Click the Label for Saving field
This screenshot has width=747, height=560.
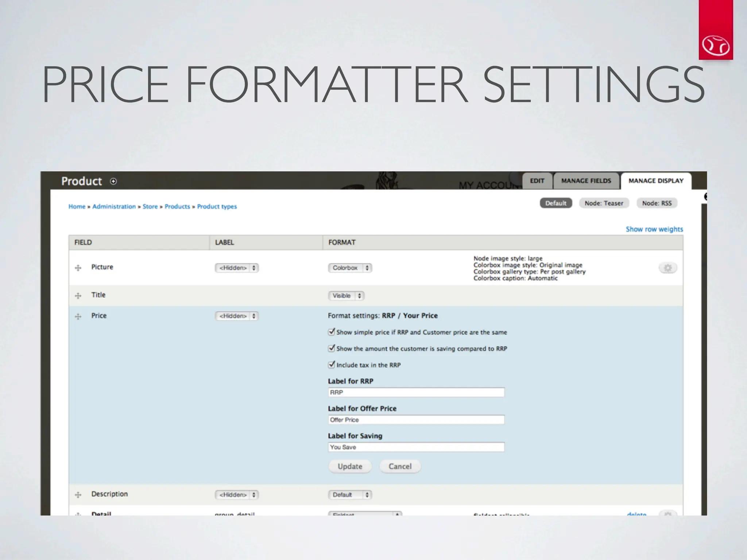[416, 447]
